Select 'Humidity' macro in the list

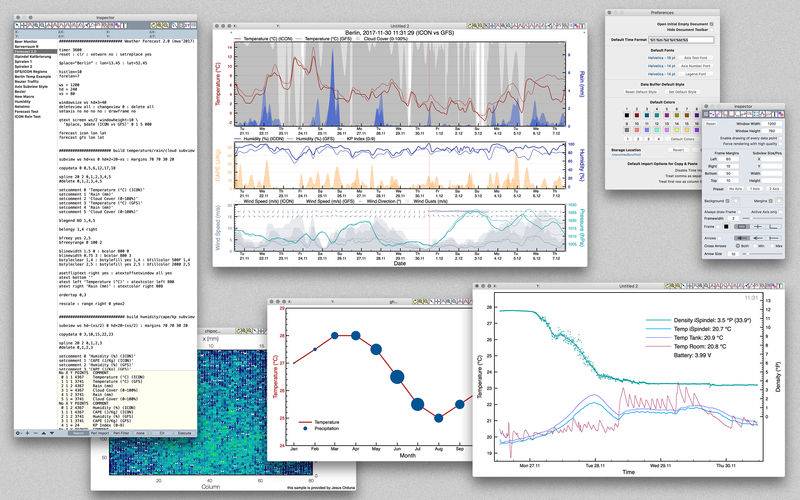(x=23, y=102)
